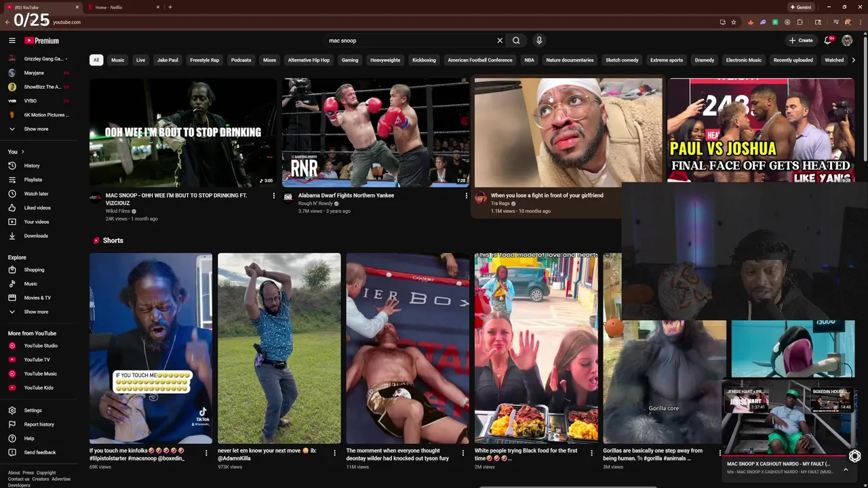Open the You section chevron
This screenshot has height=488, width=868.
(x=22, y=152)
